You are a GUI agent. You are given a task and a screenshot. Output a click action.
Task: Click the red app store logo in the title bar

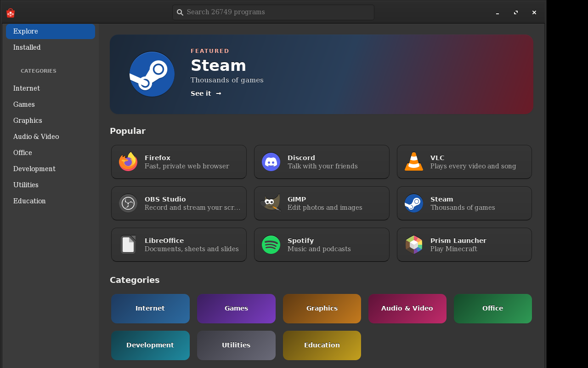pyautogui.click(x=11, y=13)
